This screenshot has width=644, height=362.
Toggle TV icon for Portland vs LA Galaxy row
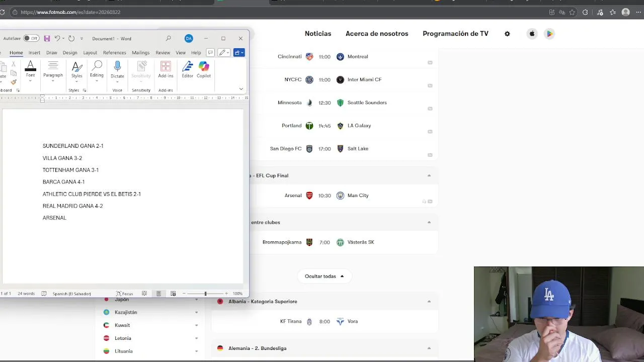(430, 132)
